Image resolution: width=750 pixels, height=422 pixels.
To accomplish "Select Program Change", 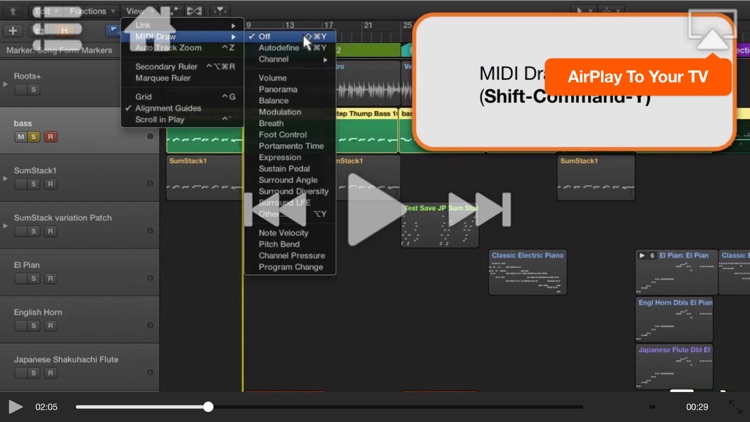I will pos(290,267).
